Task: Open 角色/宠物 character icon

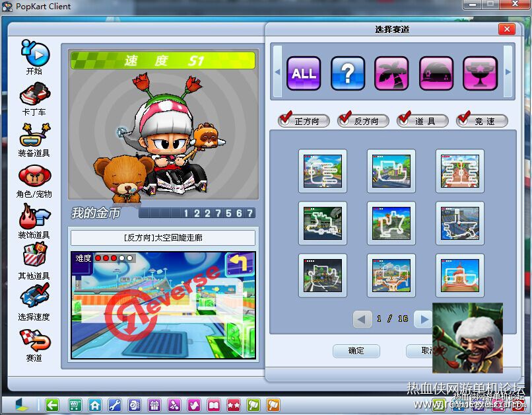Action: click(x=35, y=176)
